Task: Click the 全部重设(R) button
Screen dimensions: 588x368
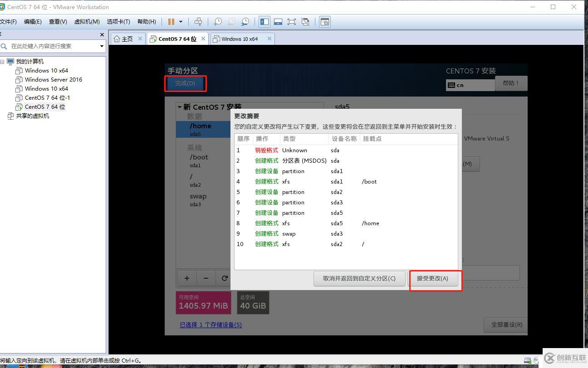Action: coord(506,324)
